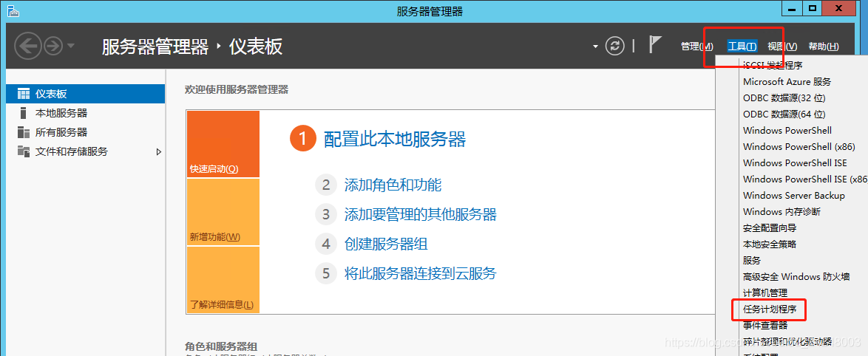Open the 管理(M) menu
Image resolution: width=868 pixels, height=356 pixels.
coord(697,47)
